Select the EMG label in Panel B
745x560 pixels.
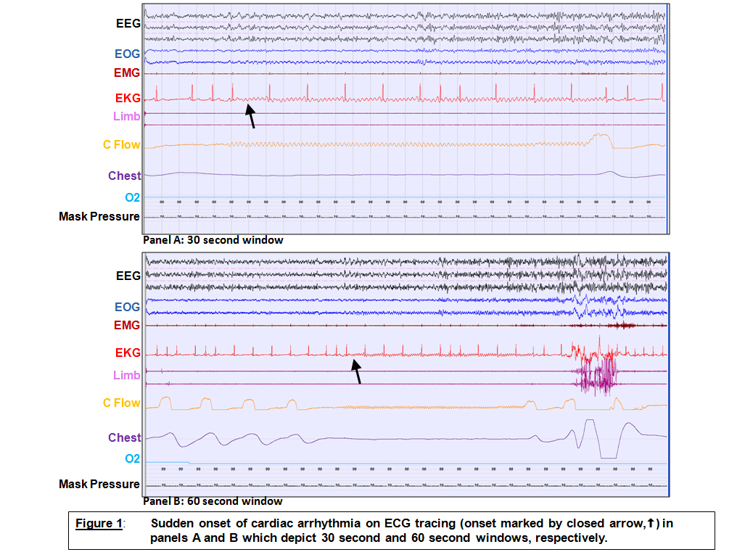127,326
